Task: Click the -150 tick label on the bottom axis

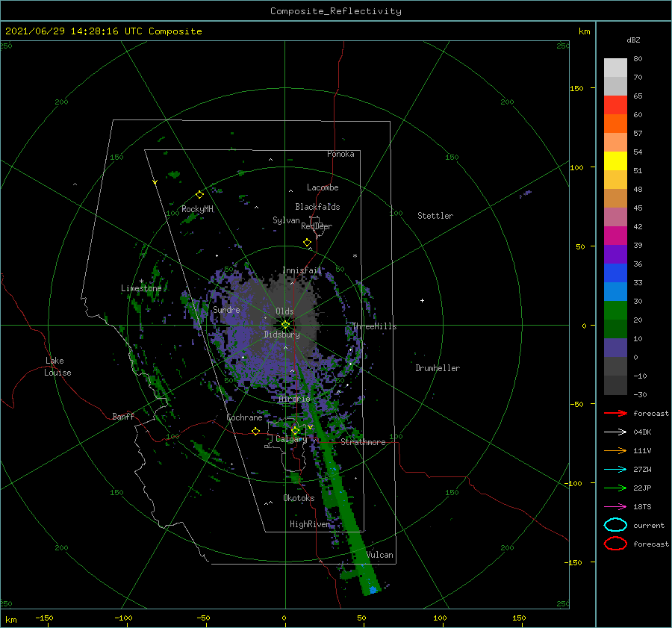Action: pyautogui.click(x=44, y=618)
